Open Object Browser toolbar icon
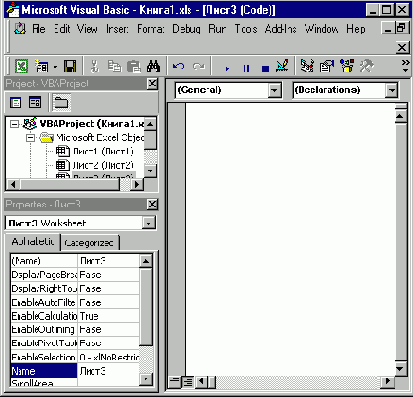The image size is (413, 397). (347, 66)
